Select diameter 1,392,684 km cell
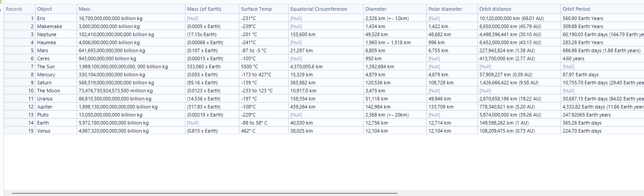 [395, 67]
